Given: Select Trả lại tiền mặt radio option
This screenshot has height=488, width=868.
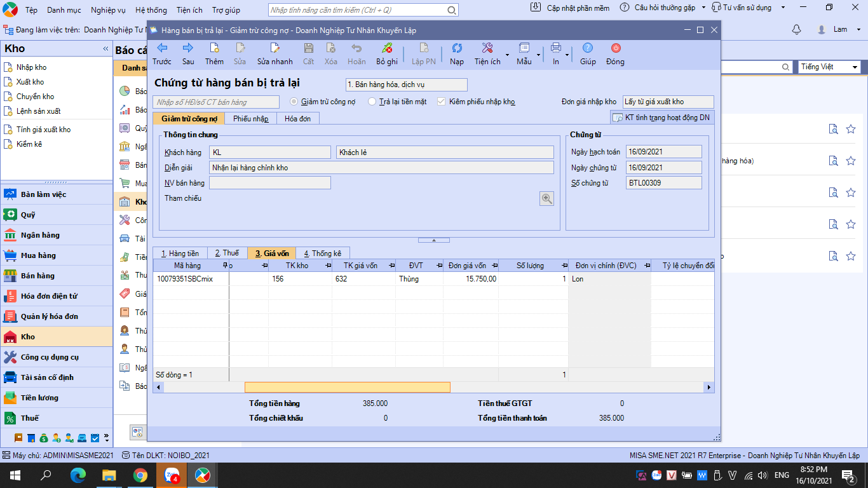Looking at the screenshot, I should (x=372, y=102).
